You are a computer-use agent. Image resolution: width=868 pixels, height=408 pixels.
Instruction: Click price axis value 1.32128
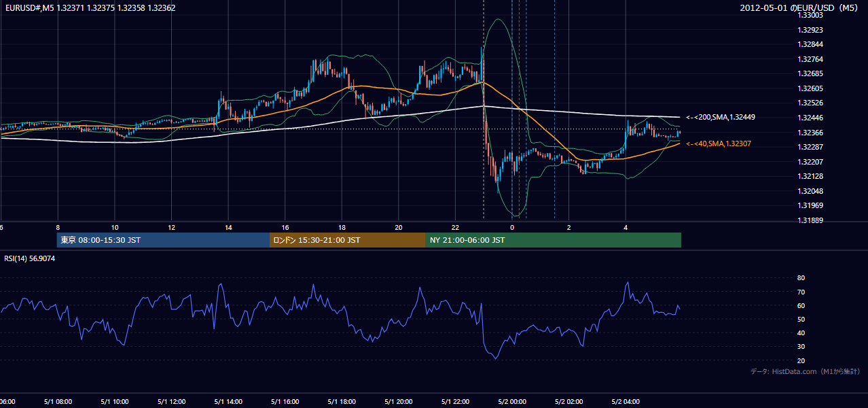click(810, 176)
